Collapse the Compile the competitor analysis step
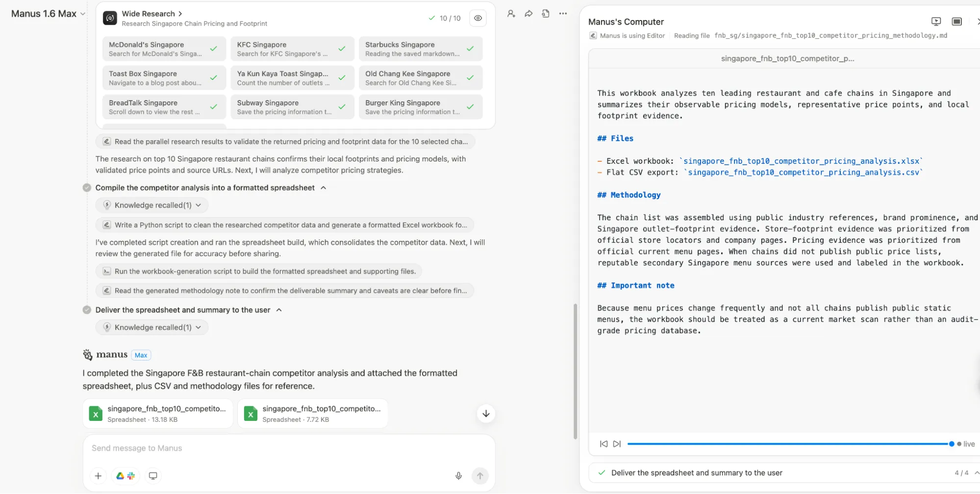The image size is (980, 494). tap(323, 188)
